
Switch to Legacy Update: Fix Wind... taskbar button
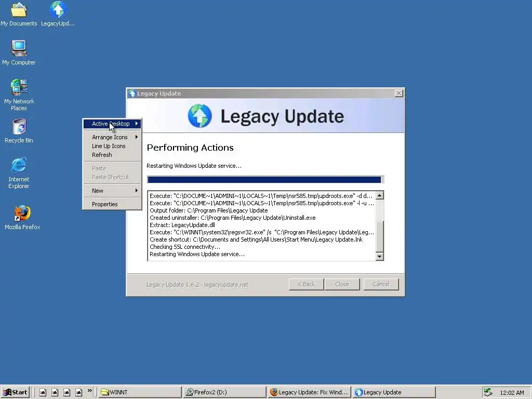tap(309, 392)
